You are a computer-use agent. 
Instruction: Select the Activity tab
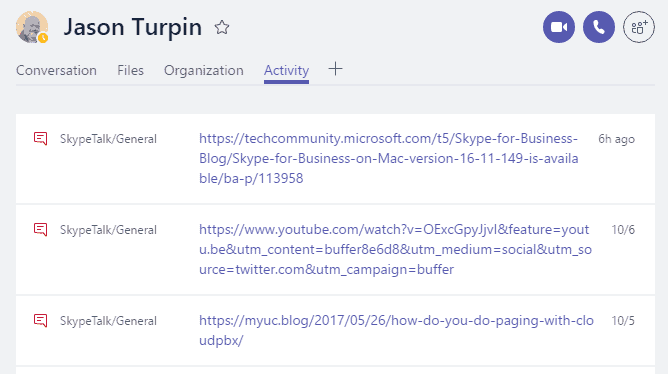[x=286, y=70]
